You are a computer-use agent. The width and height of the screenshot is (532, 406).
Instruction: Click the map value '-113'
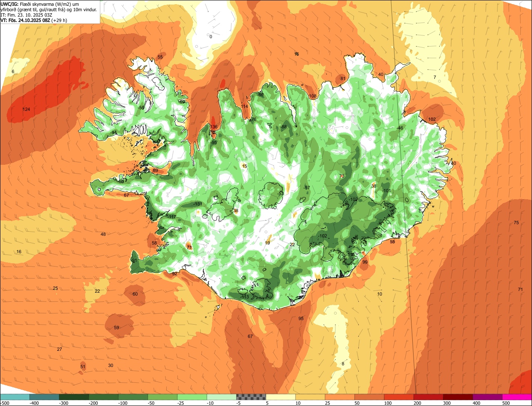(244, 296)
